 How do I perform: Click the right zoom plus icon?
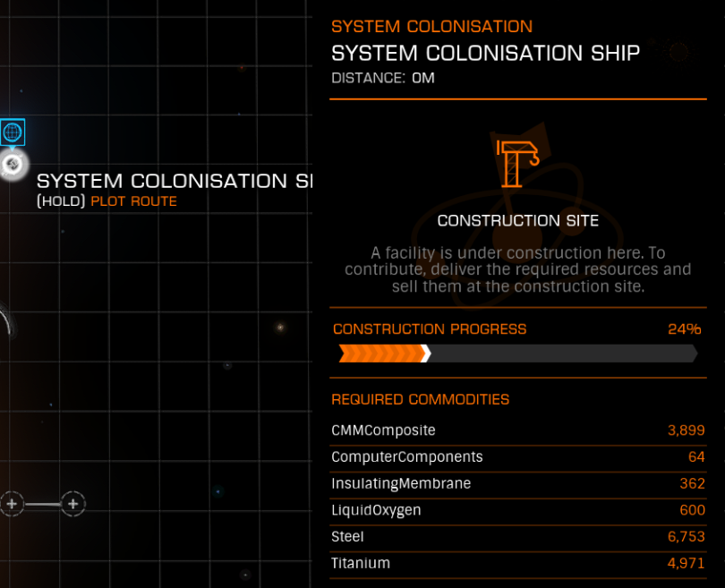pos(72,504)
